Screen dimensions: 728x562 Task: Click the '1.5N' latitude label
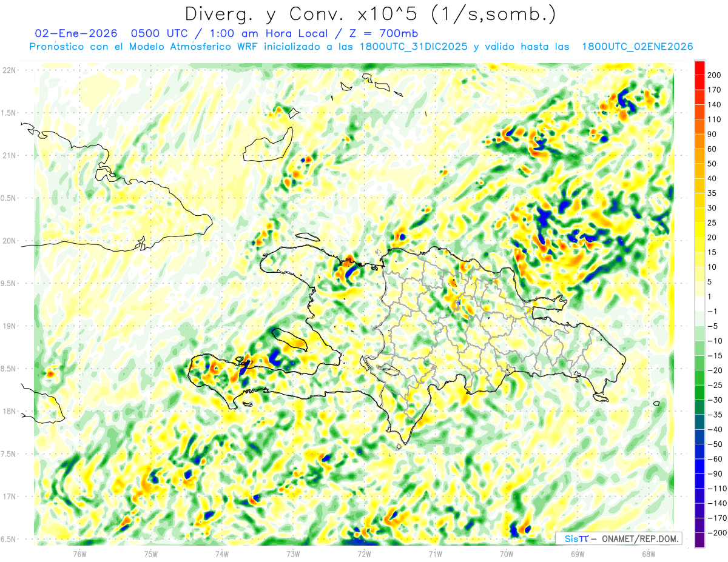pyautogui.click(x=10, y=113)
